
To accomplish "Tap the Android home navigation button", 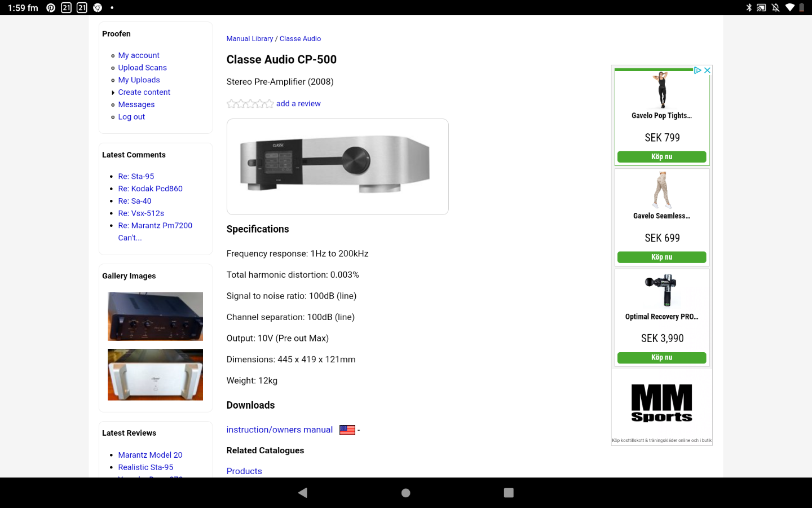I will coord(405,493).
